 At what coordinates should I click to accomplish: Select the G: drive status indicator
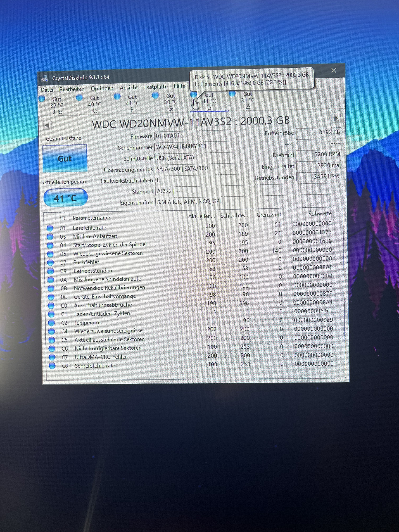[x=155, y=95]
